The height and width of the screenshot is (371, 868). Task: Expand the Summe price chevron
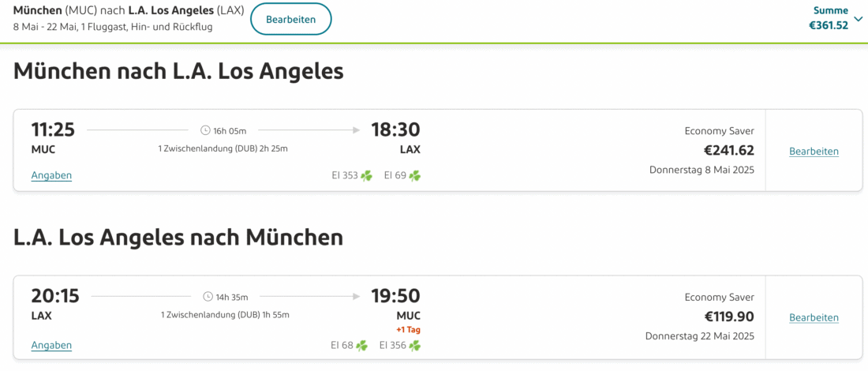tap(859, 17)
